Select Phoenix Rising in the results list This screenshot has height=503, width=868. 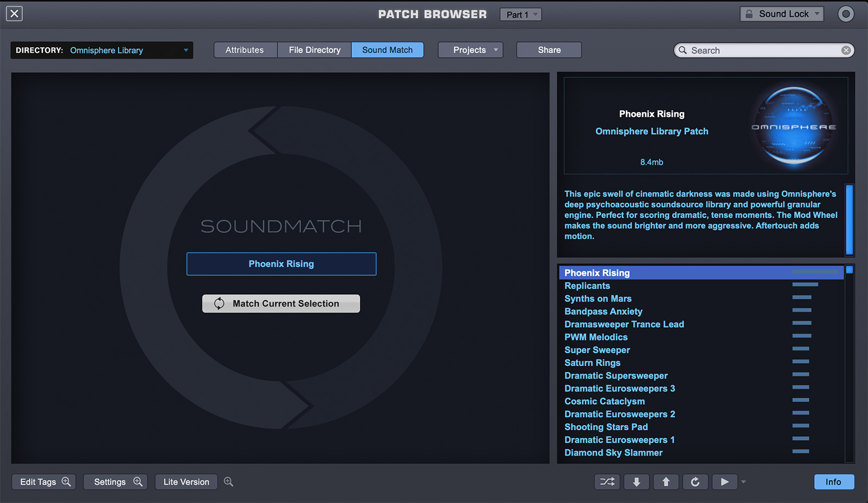point(701,273)
